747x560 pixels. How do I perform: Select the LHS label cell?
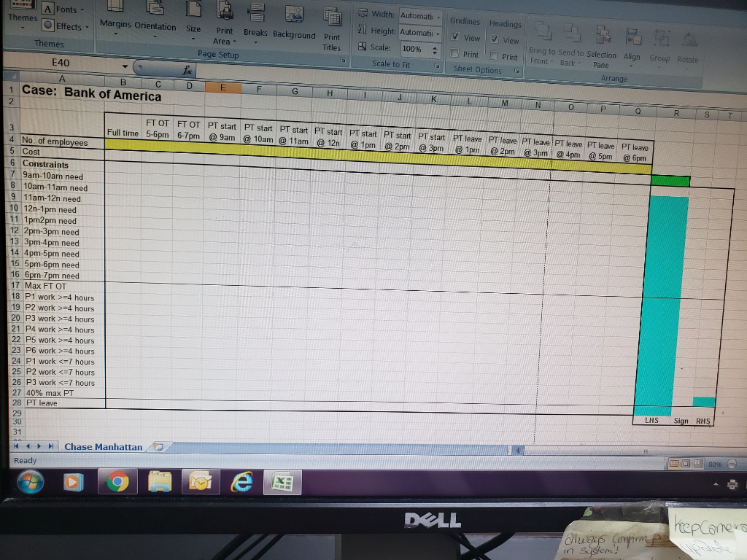pos(651,421)
